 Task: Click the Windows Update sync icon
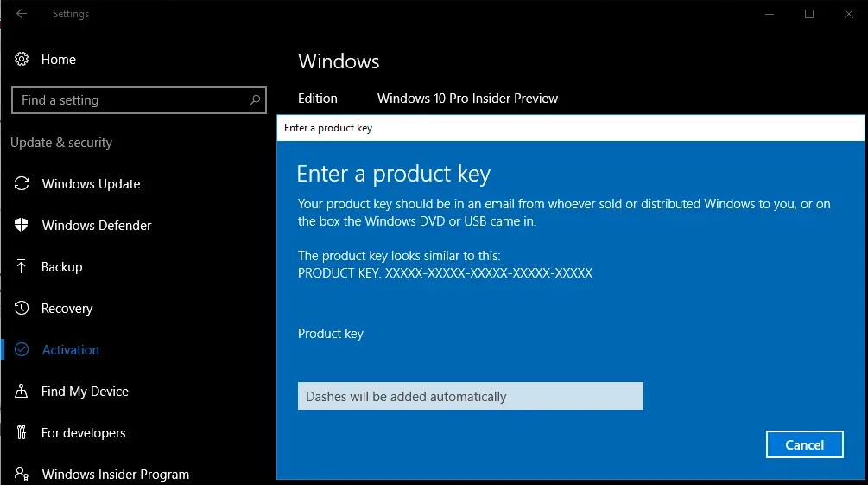pos(22,183)
